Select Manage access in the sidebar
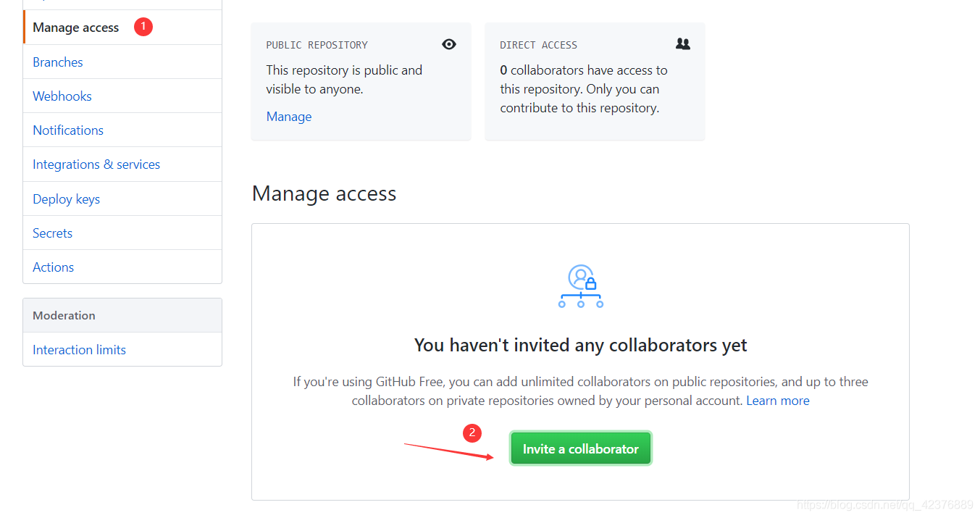Viewport: 980px width, 518px height. point(75,27)
